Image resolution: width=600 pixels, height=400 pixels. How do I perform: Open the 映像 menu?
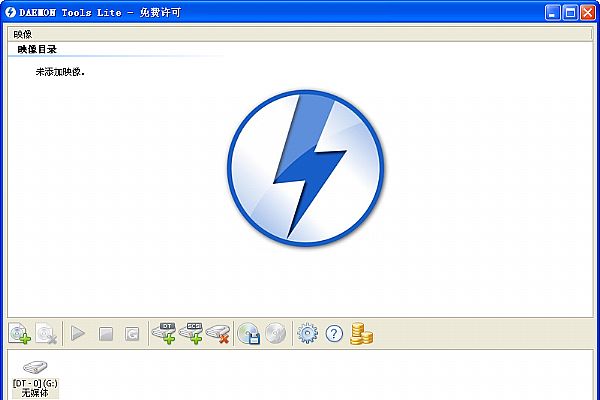tap(23, 33)
